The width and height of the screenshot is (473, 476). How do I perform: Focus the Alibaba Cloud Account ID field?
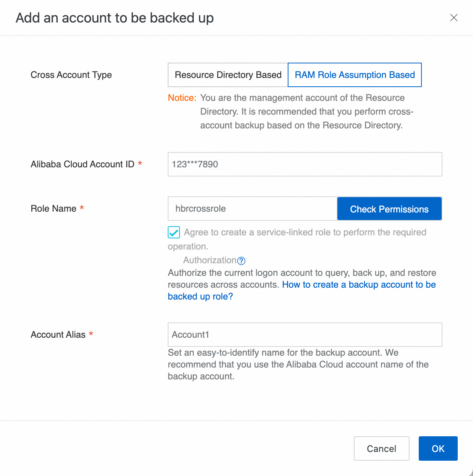pyautogui.click(x=305, y=164)
